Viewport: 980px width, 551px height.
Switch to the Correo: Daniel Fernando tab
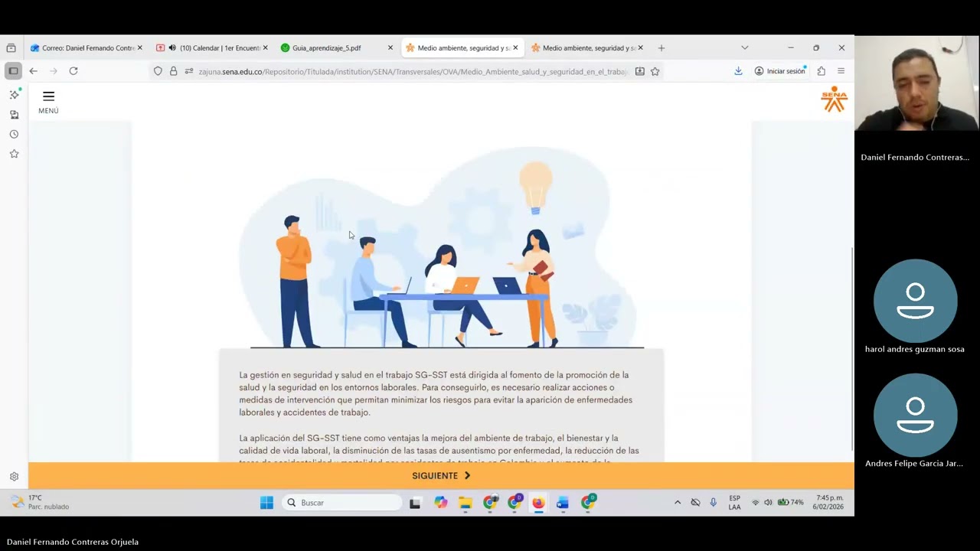87,47
